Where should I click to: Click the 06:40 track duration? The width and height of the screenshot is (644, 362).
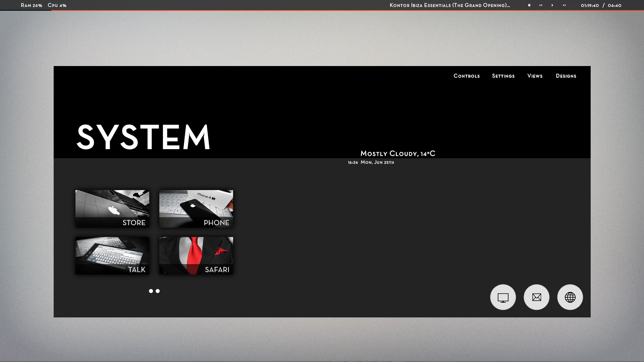pyautogui.click(x=614, y=5)
